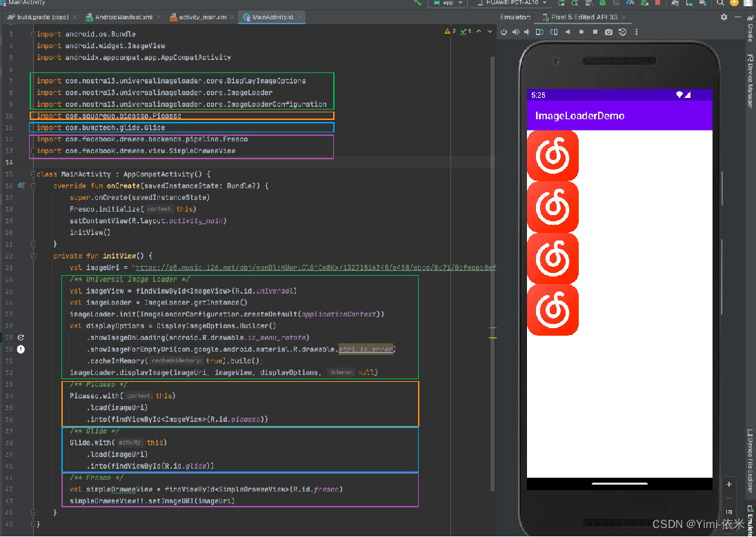Viewport: 756px width, 537px height.
Task: Go to previous highlighted error arrow
Action: coord(478,32)
